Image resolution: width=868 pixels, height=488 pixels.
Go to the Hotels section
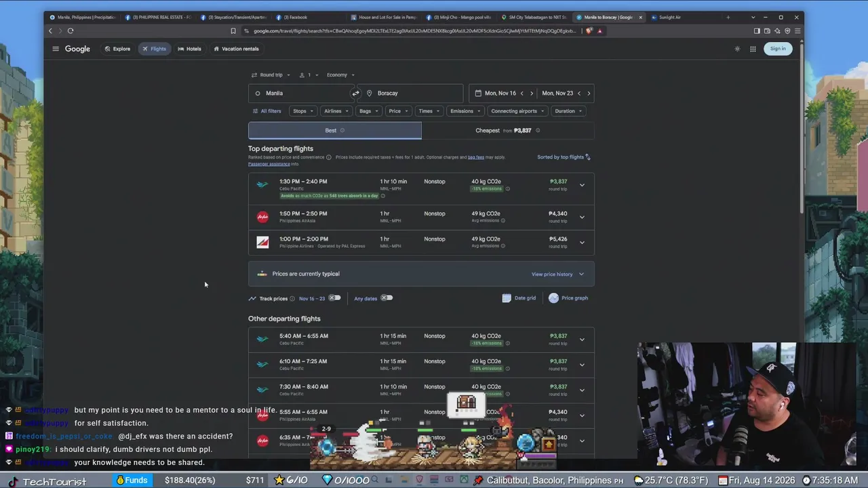pos(189,49)
